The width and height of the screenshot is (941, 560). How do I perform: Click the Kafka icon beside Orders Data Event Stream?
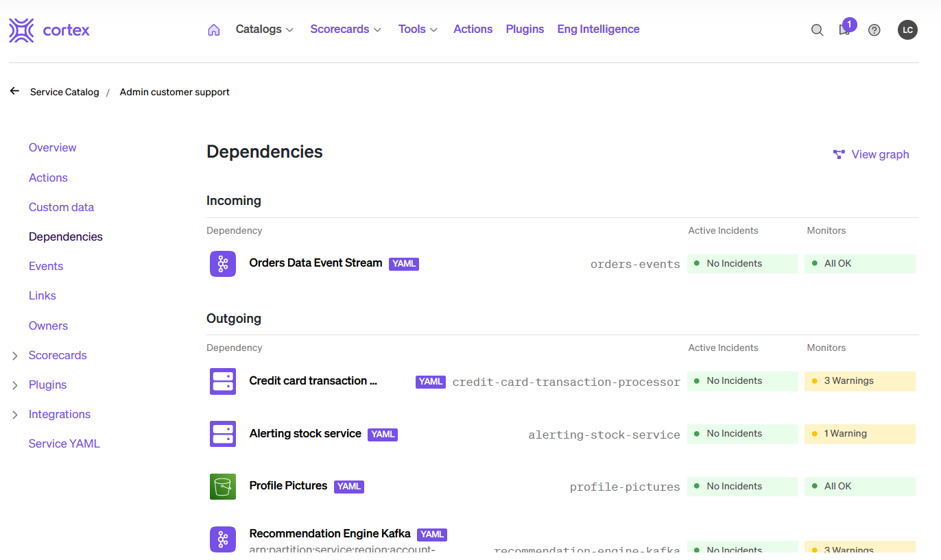[223, 263]
